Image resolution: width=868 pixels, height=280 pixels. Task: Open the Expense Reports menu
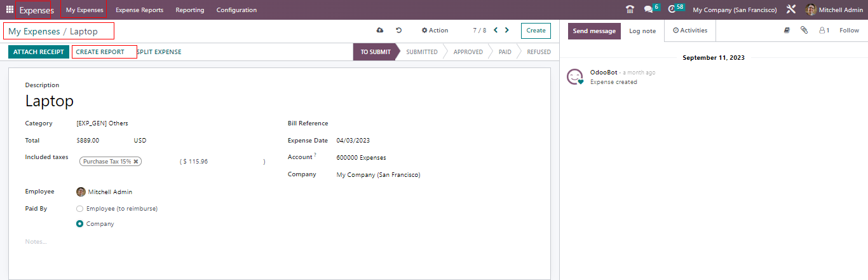[x=139, y=10]
